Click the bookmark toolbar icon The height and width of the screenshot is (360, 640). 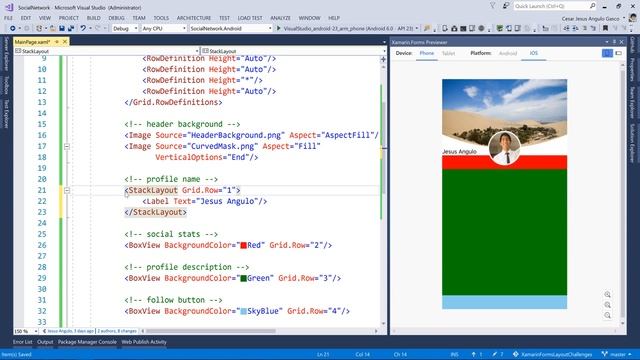[x=605, y=29]
